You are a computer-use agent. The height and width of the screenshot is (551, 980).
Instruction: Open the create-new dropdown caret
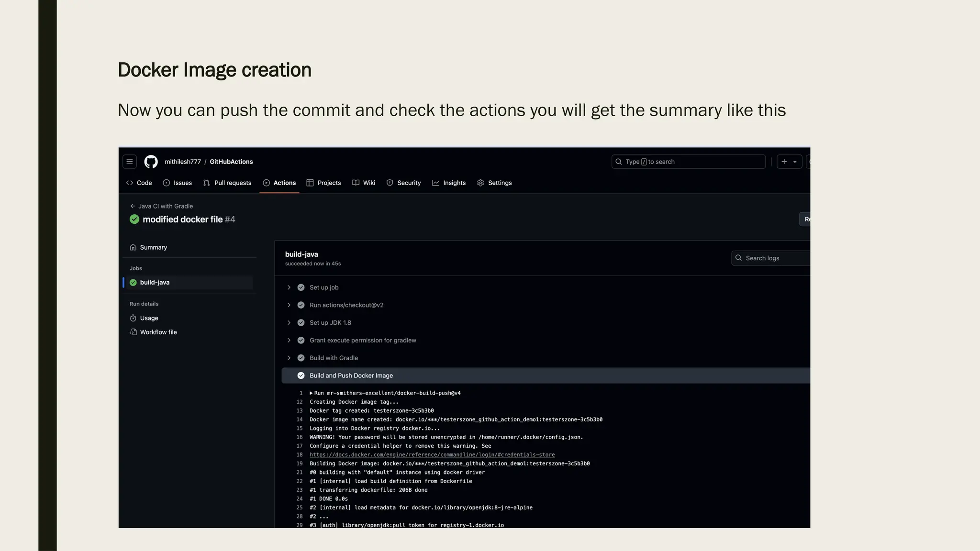click(x=795, y=162)
